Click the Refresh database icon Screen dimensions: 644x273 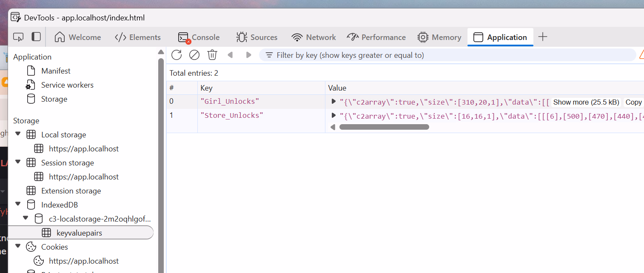point(177,55)
